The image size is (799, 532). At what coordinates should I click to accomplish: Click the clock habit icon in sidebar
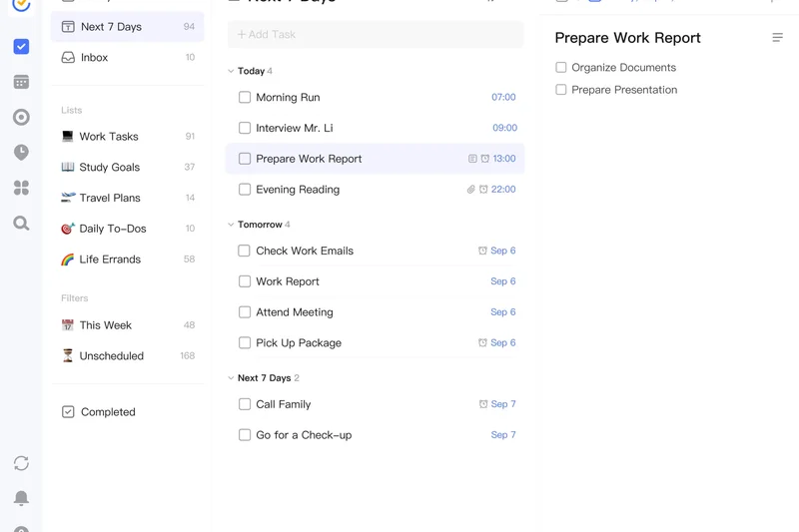pyautogui.click(x=21, y=153)
